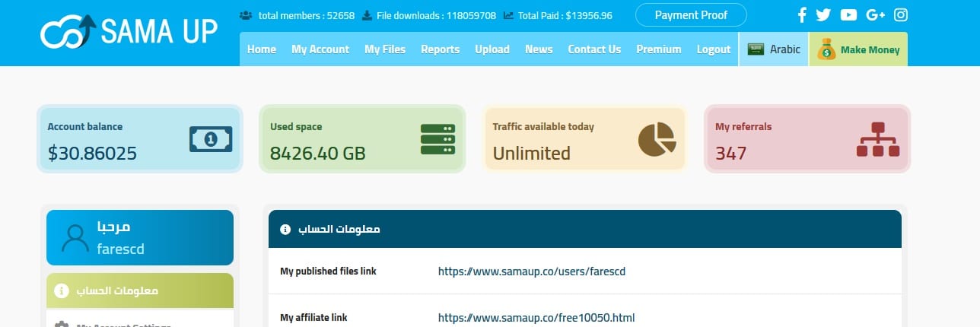Click the banknote icon in Account balance
Viewport: 980px width, 327px height.
pos(211,139)
